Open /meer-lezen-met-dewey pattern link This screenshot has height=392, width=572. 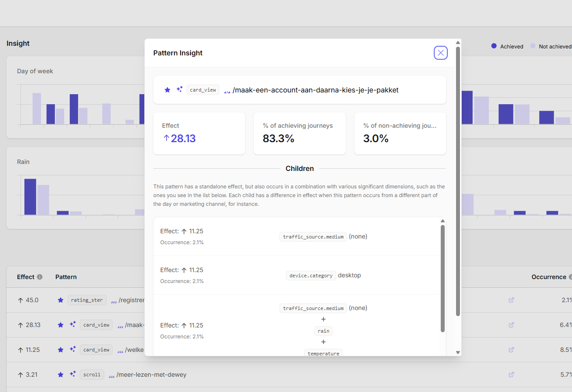point(151,375)
